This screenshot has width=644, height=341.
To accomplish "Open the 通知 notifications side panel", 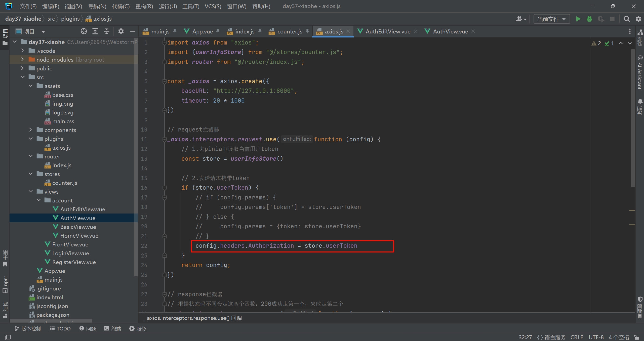I will [640, 107].
